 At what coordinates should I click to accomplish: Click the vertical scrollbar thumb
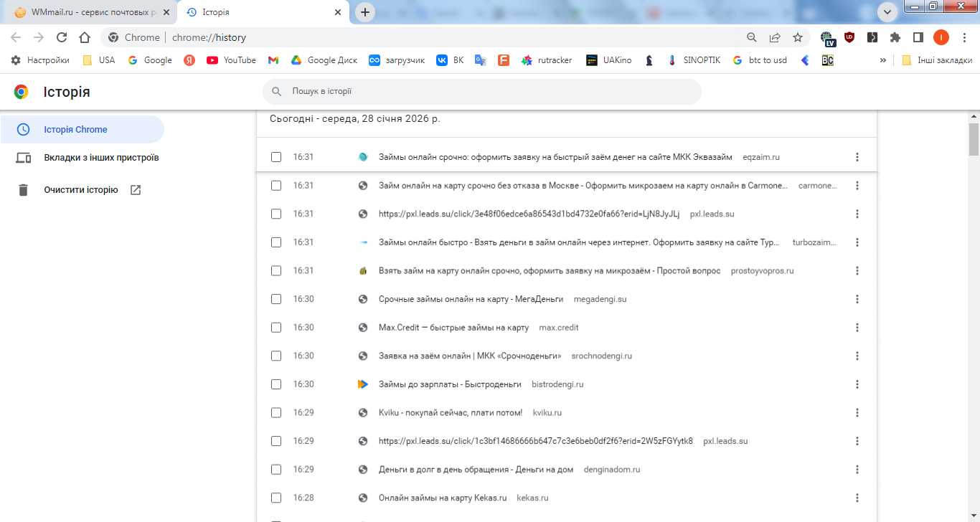click(x=974, y=139)
